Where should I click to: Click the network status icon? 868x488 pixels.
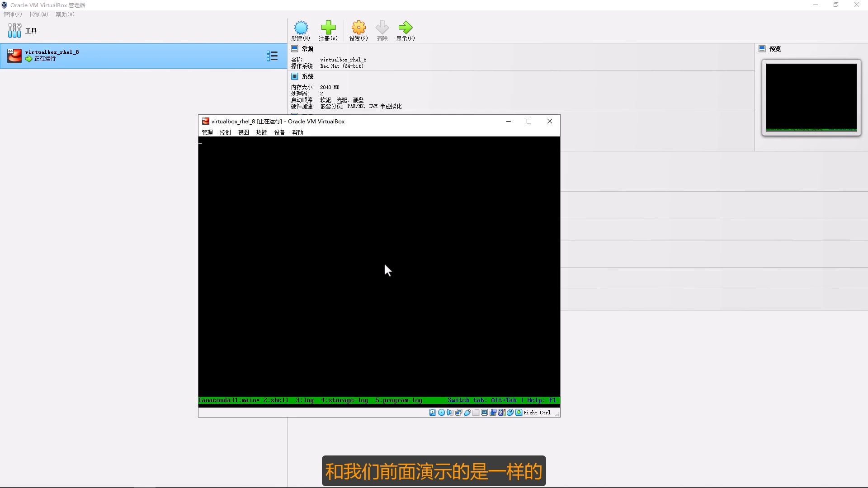click(458, 412)
